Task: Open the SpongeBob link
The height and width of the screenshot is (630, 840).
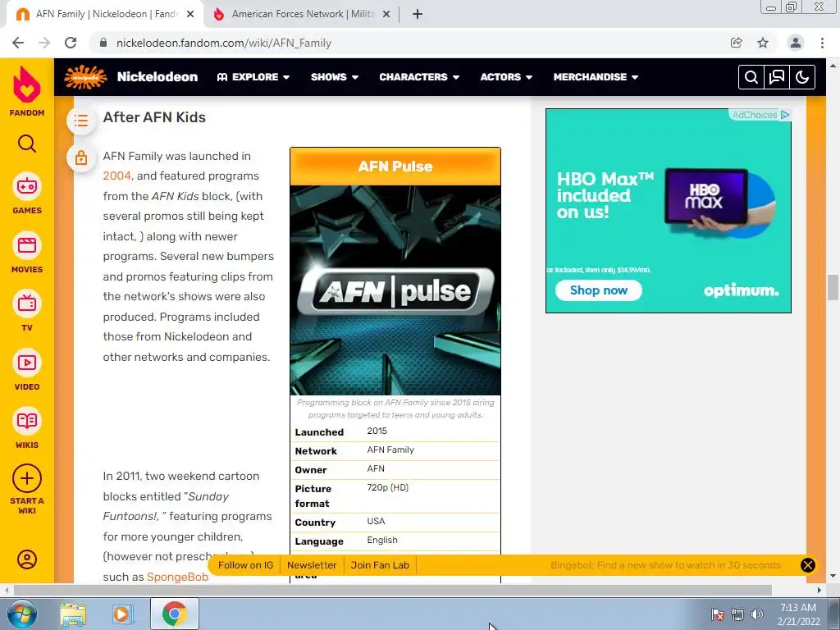Action: pos(177,577)
